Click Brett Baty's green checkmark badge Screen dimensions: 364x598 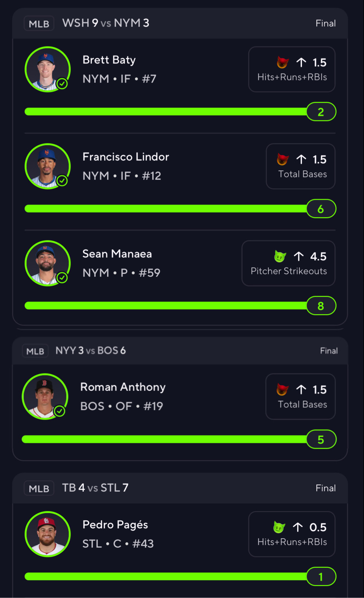click(x=62, y=84)
